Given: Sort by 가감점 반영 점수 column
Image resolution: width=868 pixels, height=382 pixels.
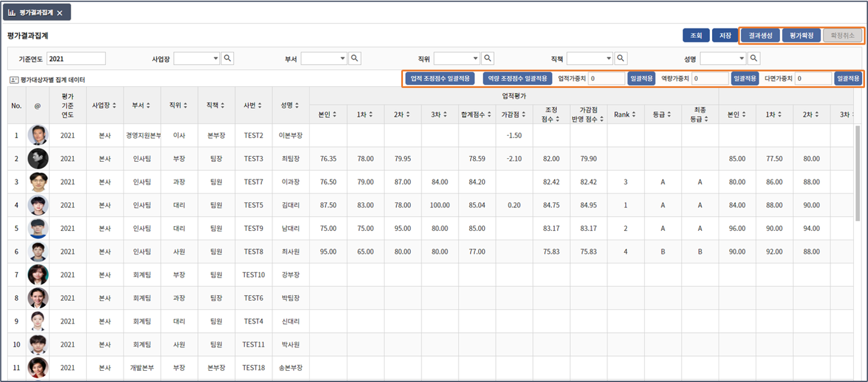Looking at the screenshot, I should pos(588,114).
